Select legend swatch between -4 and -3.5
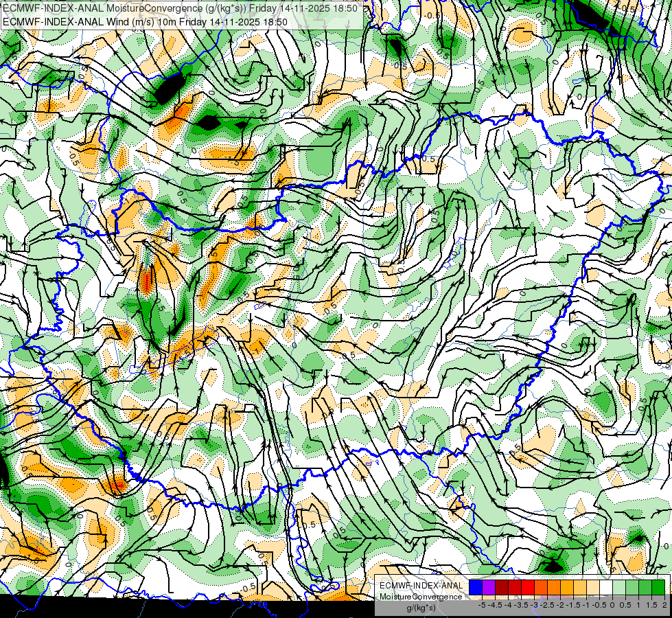 pos(515,588)
